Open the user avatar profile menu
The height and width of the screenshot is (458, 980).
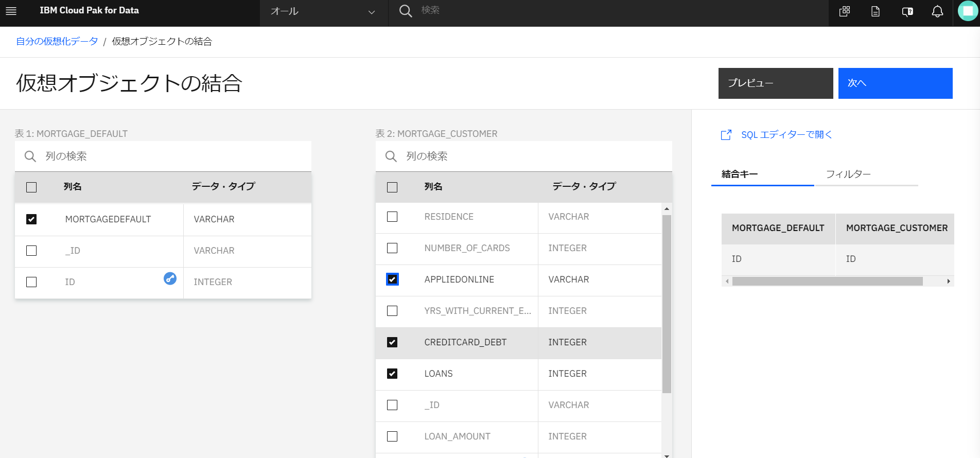click(968, 11)
